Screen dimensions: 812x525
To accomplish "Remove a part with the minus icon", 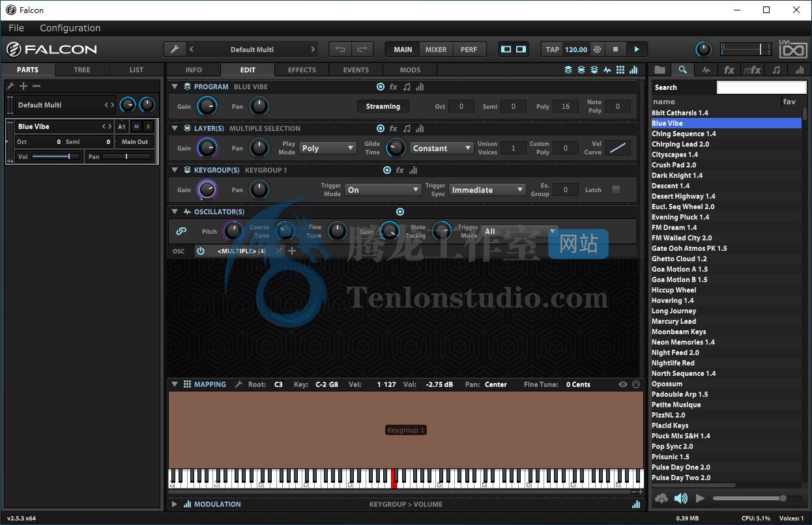I will 36,86.
